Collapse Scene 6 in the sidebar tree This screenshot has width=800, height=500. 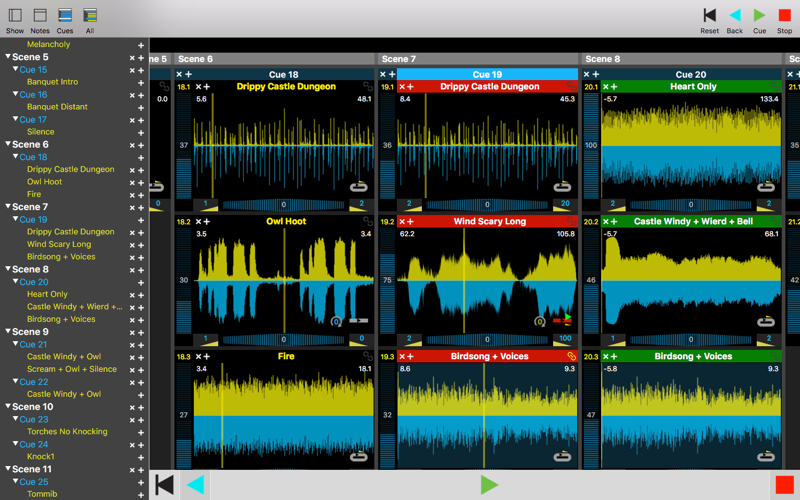(x=8, y=144)
